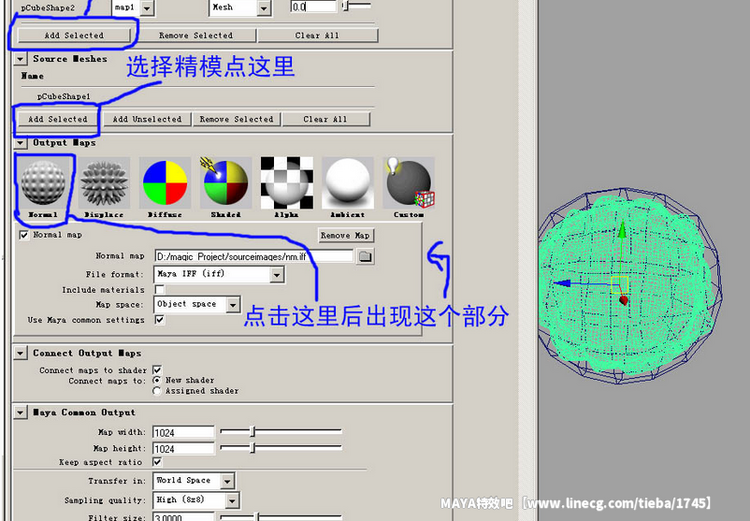Click Add Unselected button
The image size is (750, 521).
coord(147,119)
